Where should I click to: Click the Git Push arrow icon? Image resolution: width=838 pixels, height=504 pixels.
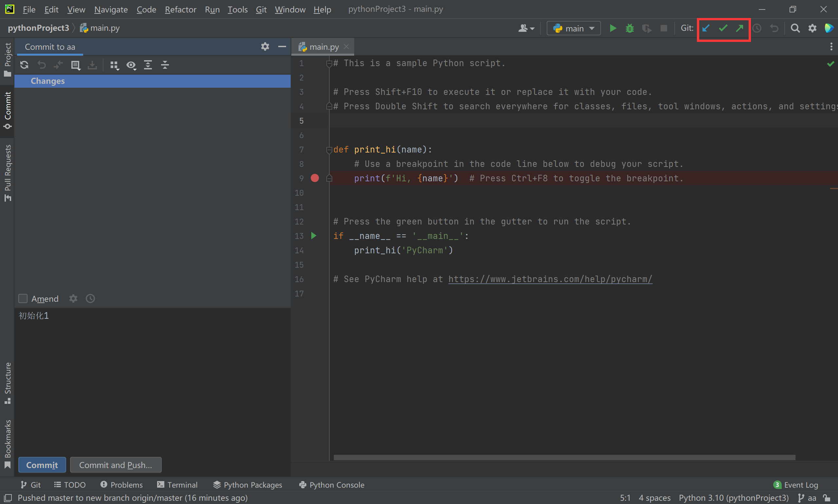click(740, 28)
